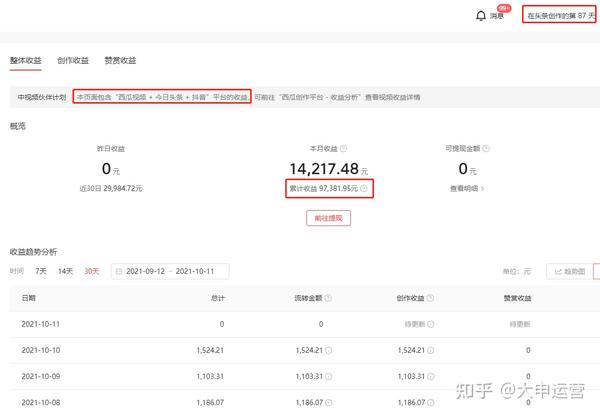
Task: Click the 2021-10-10 date cell
Action: (x=41, y=350)
